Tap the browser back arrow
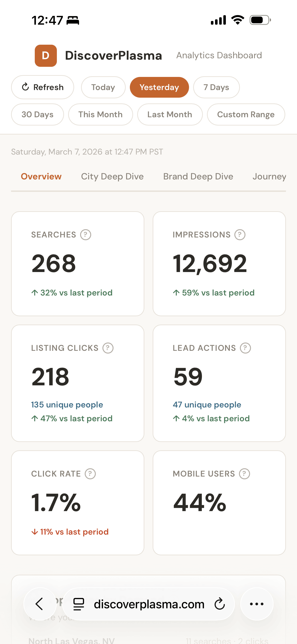 [40, 604]
